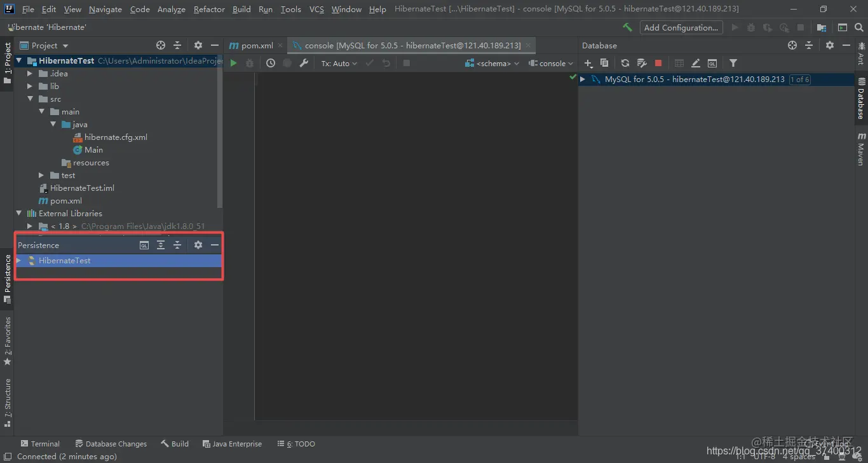Open Tx: Auto transaction mode dropdown
The width and height of the screenshot is (868, 463).
pyautogui.click(x=339, y=63)
